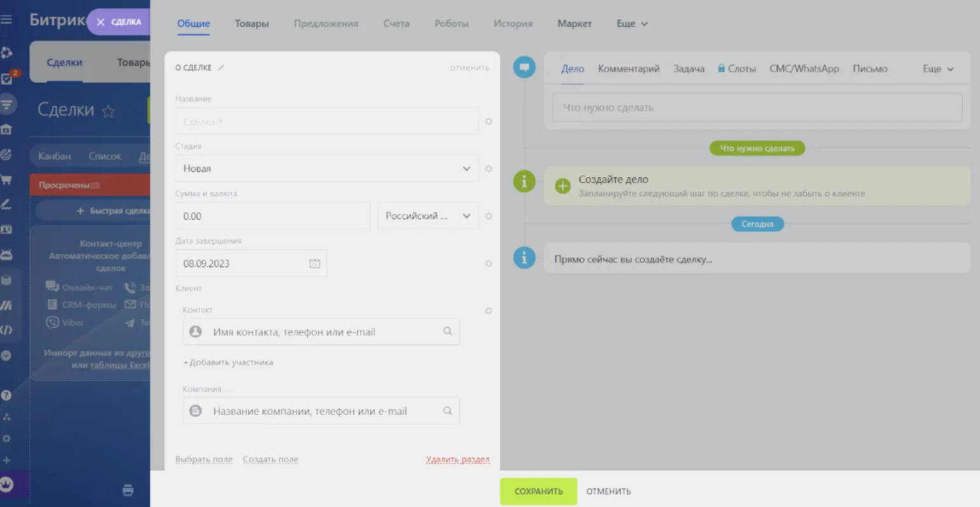980x507 pixels.
Task: Switch to the Товары tab
Action: point(251,24)
